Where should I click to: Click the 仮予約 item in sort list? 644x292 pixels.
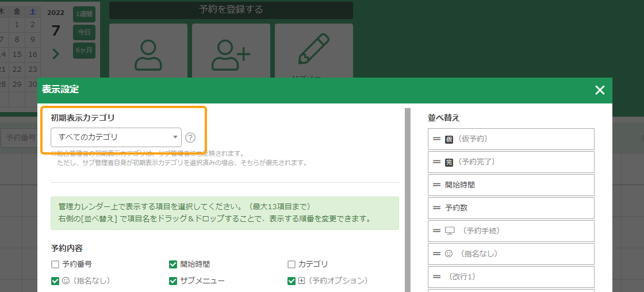point(511,139)
